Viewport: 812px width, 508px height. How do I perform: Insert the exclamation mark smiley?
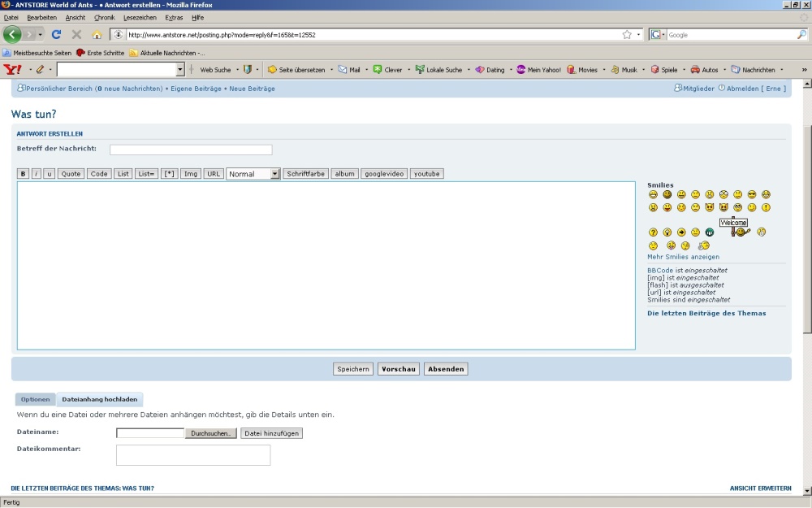click(766, 208)
